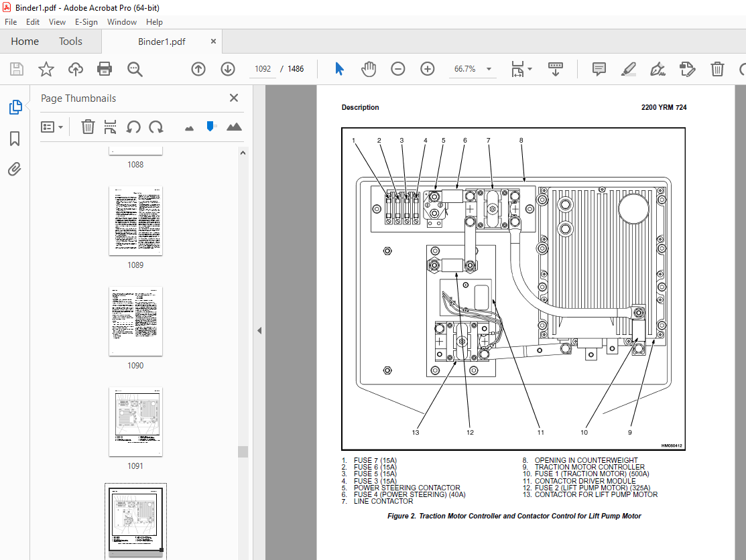Add document to starred with star icon
Screen dimensions: 746x560
point(46,69)
